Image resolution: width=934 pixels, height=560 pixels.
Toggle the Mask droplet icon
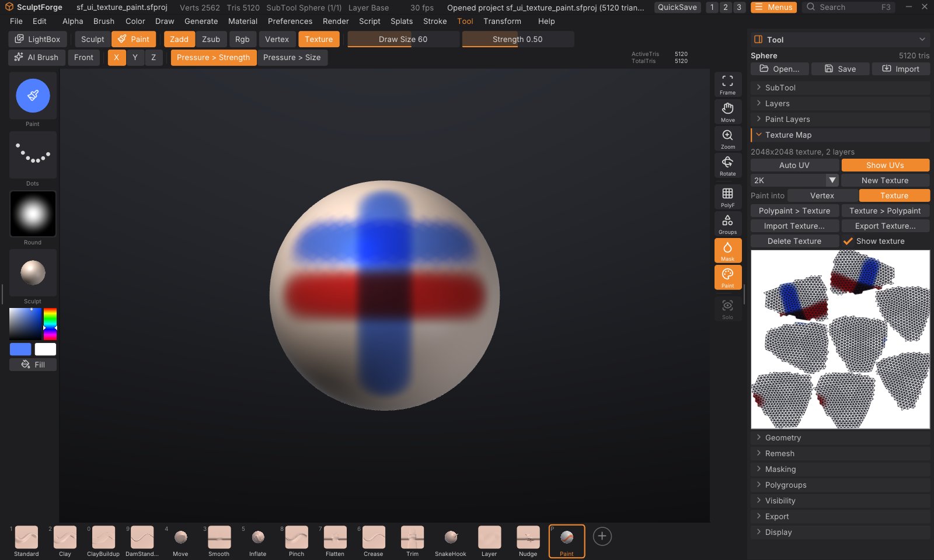[727, 251]
